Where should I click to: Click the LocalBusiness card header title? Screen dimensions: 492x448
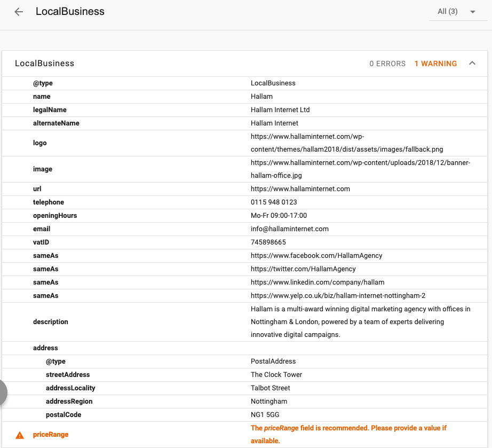44,64
